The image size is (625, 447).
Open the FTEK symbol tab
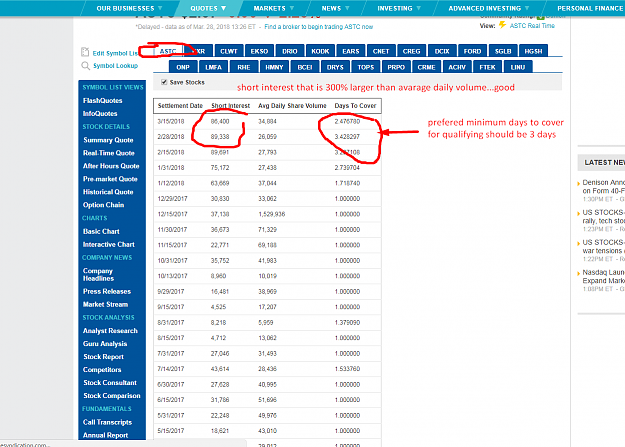click(487, 67)
